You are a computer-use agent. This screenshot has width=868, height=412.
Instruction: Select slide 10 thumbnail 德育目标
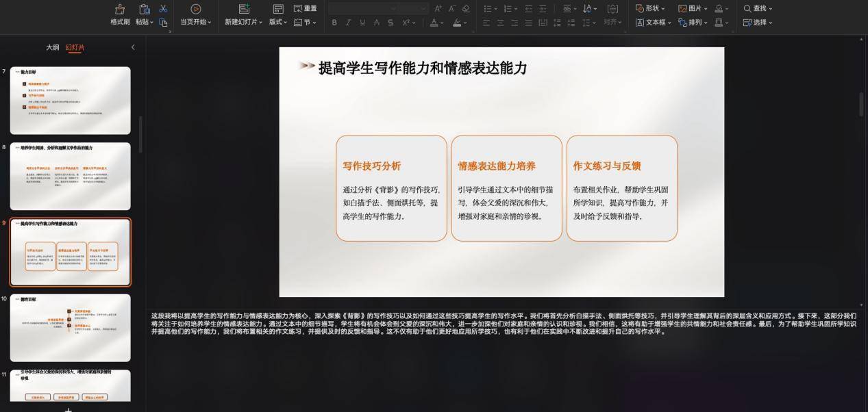pos(69,327)
